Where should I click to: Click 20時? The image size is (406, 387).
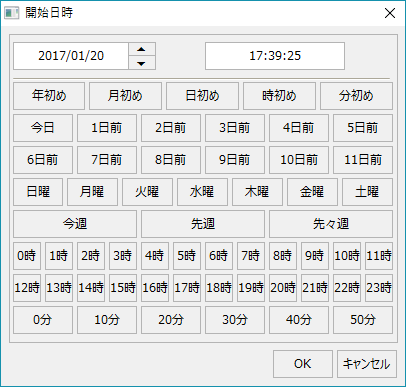coord(283,288)
